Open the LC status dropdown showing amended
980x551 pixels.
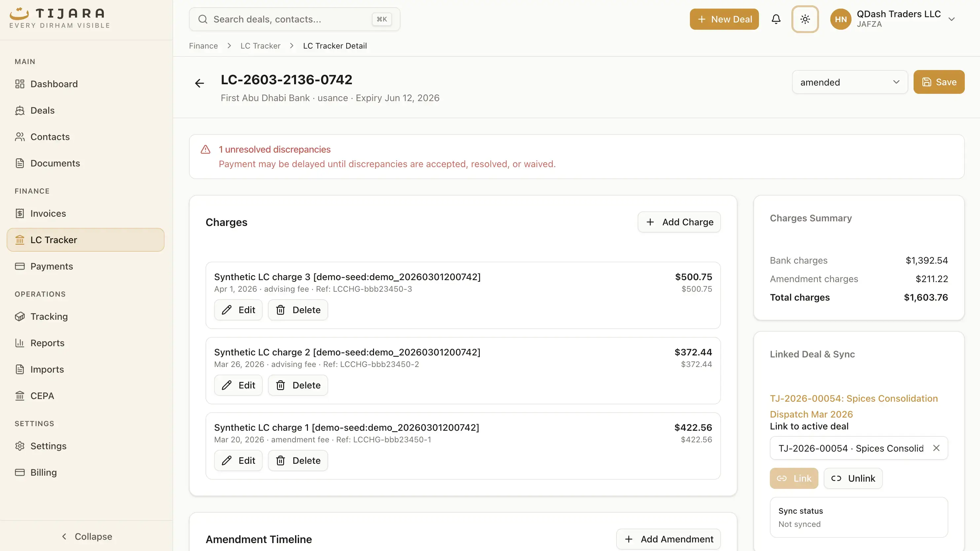point(850,82)
